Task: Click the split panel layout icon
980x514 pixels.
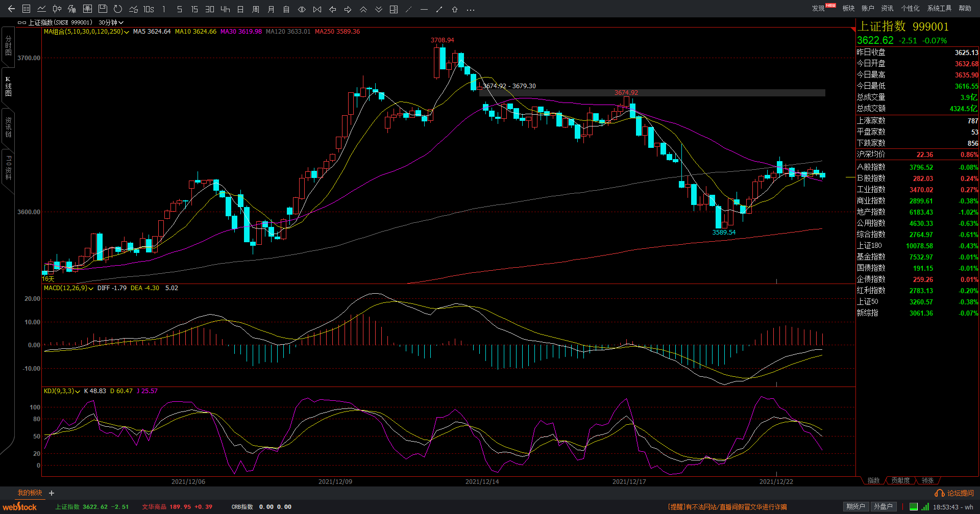Action: coord(394,9)
